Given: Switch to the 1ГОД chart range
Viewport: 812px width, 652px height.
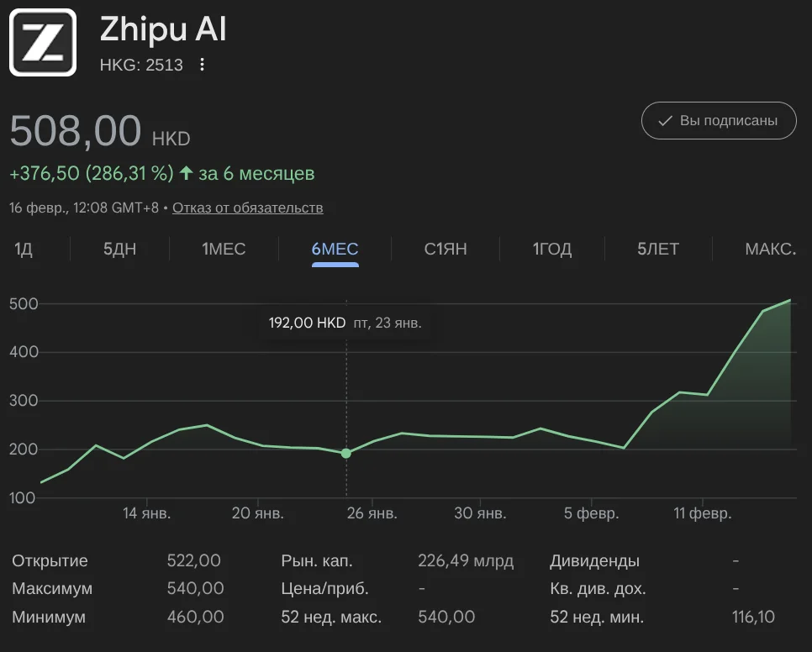Looking at the screenshot, I should click(552, 249).
